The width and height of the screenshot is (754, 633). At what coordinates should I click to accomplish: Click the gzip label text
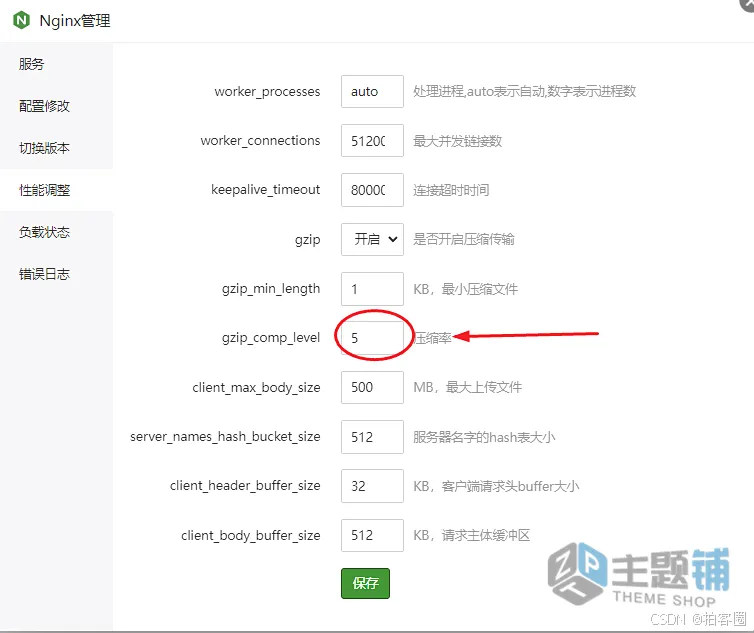point(308,240)
